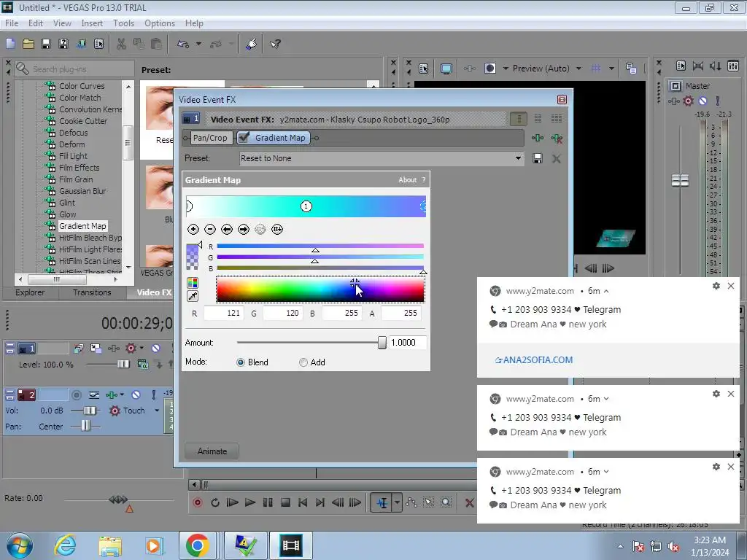Viewport: 747px width, 560px height.
Task: Click the gradient control point 1 marker
Action: pyautogui.click(x=306, y=206)
